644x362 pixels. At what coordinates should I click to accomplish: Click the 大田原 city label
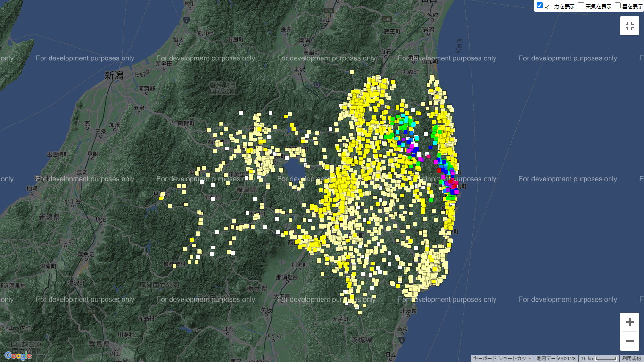pos(281,296)
